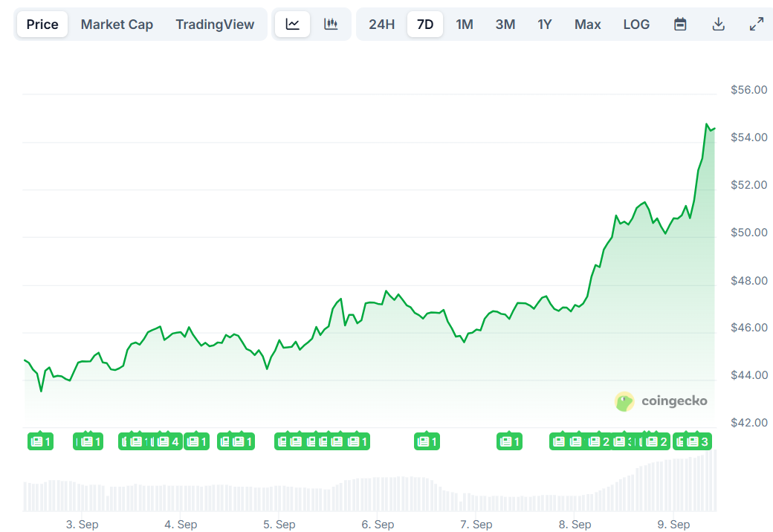Image resolution: width=773 pixels, height=532 pixels.
Task: Open the first news marker before 3. Sep
Action: [x=40, y=441]
